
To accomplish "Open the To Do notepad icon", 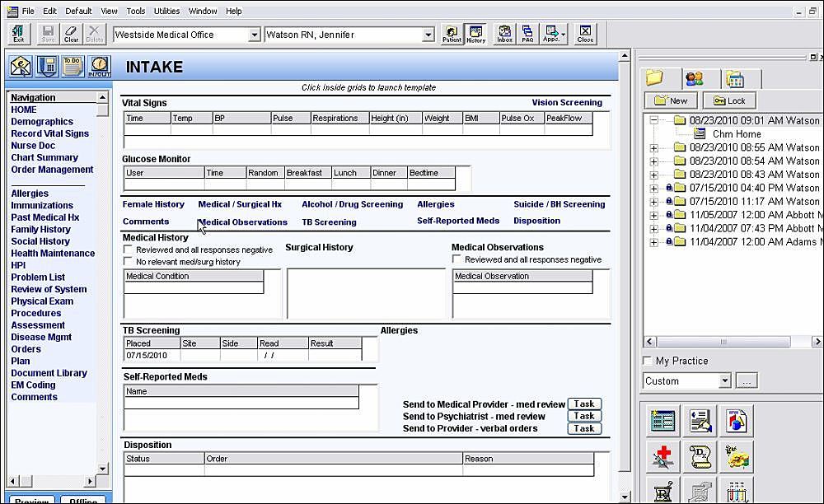I will (x=73, y=66).
